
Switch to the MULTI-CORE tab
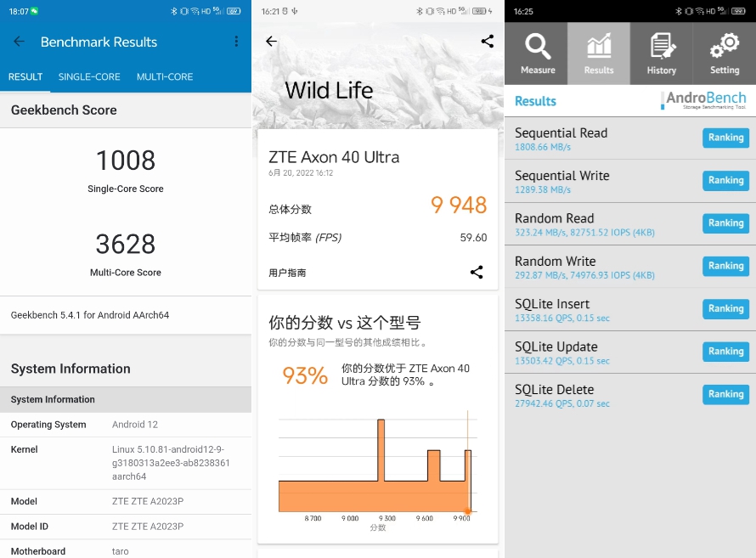[165, 77]
